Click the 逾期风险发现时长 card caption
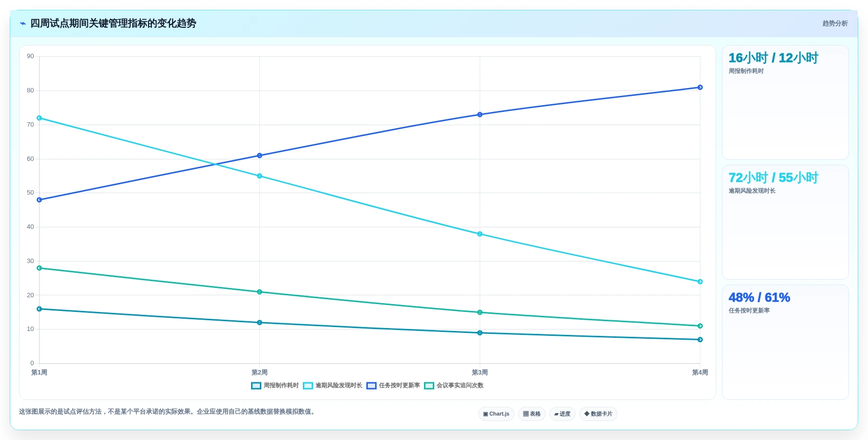Screen dimensions: 868x440 click(752, 191)
